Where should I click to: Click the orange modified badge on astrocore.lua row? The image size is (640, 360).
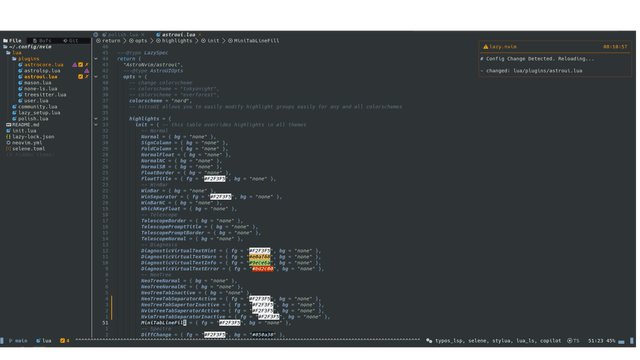pos(80,65)
